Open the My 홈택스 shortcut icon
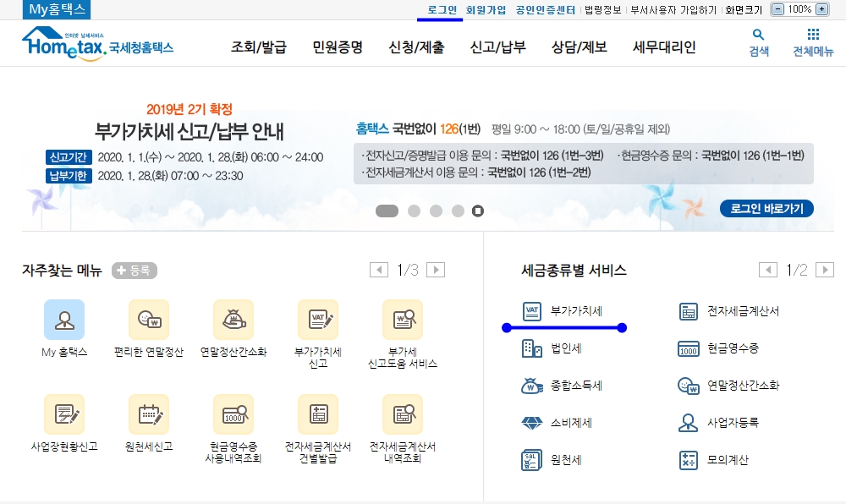Viewport: 846px width, 504px height. (x=64, y=320)
